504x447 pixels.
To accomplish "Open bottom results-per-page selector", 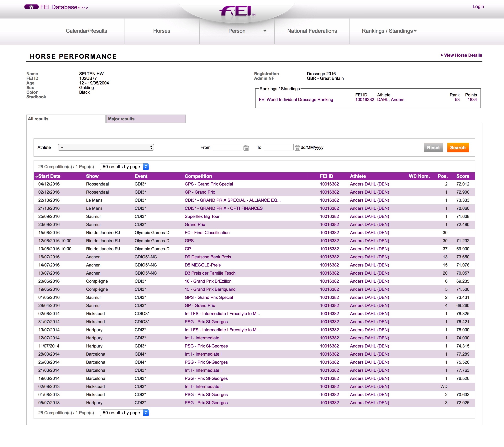I will click(x=124, y=413).
